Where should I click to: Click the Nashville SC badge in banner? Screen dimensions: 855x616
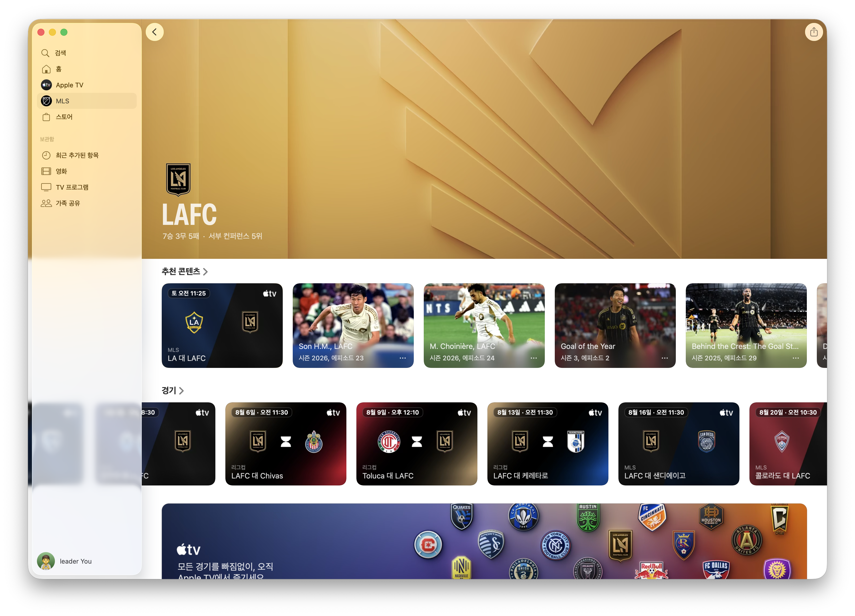point(461,568)
